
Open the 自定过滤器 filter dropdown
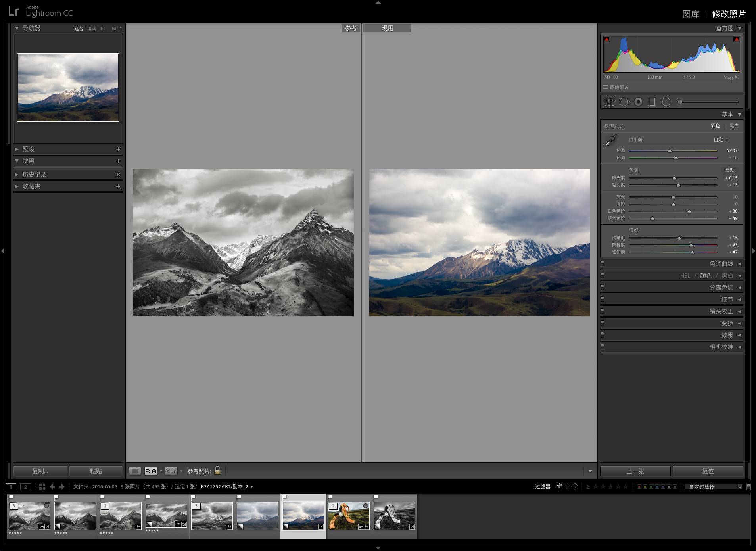pyautogui.click(x=713, y=487)
